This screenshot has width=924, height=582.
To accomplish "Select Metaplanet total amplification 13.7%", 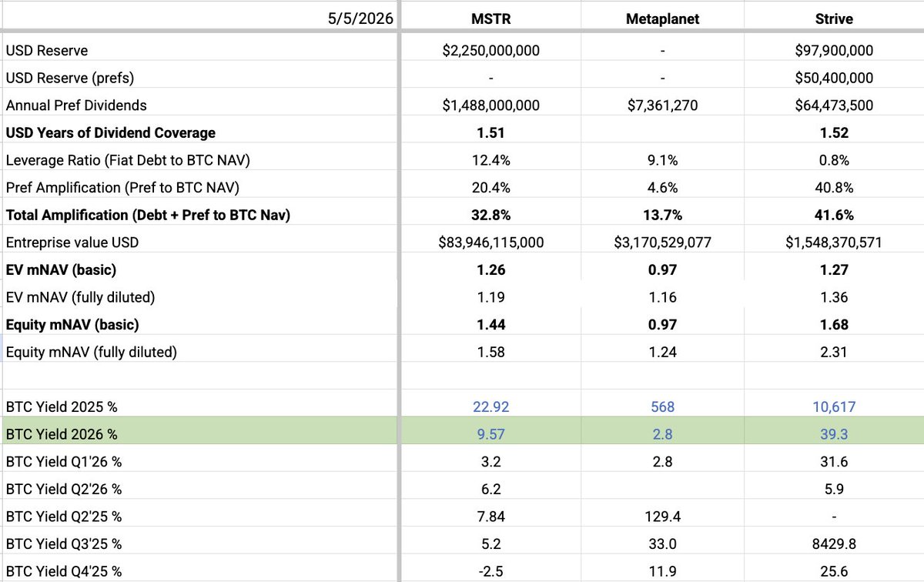I will 662,215.
